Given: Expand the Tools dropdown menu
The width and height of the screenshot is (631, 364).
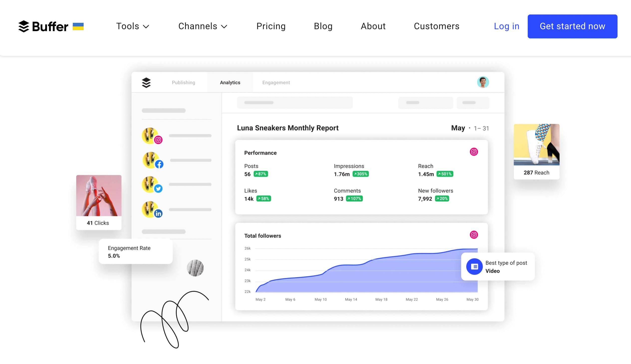Looking at the screenshot, I should (132, 26).
